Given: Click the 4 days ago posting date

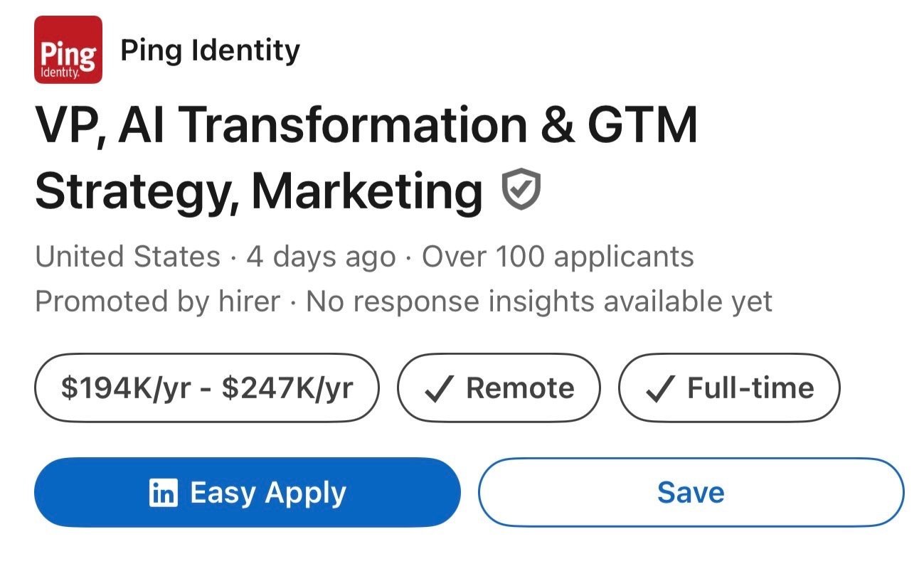Looking at the screenshot, I should (321, 257).
